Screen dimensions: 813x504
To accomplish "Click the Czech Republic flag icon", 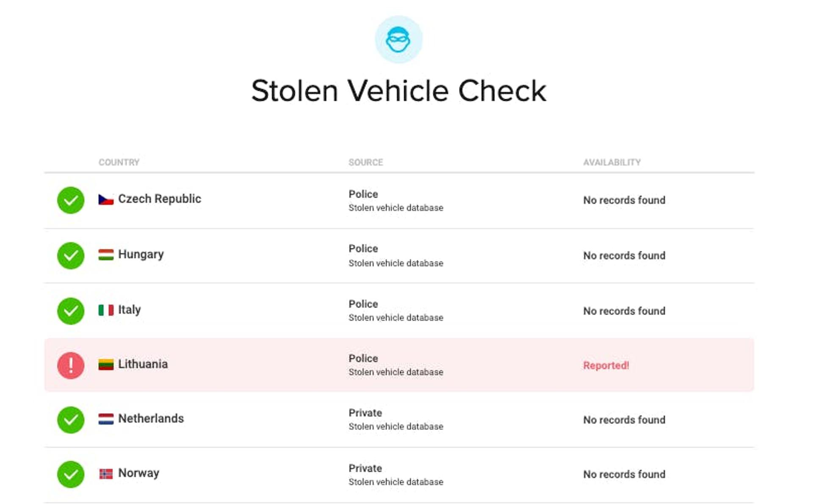I will (x=106, y=199).
